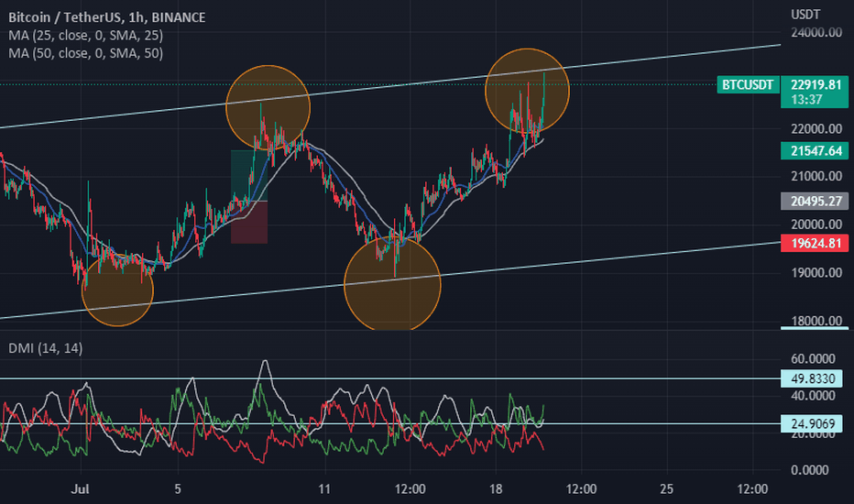
Task: Click the green 21547.64 price label
Action: pyautogui.click(x=815, y=151)
